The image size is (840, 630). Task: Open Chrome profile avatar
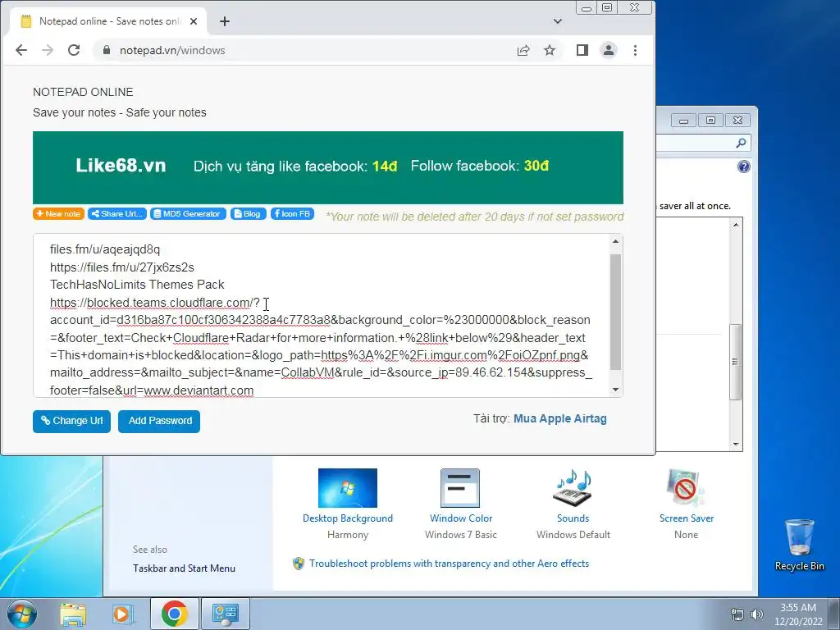click(609, 50)
